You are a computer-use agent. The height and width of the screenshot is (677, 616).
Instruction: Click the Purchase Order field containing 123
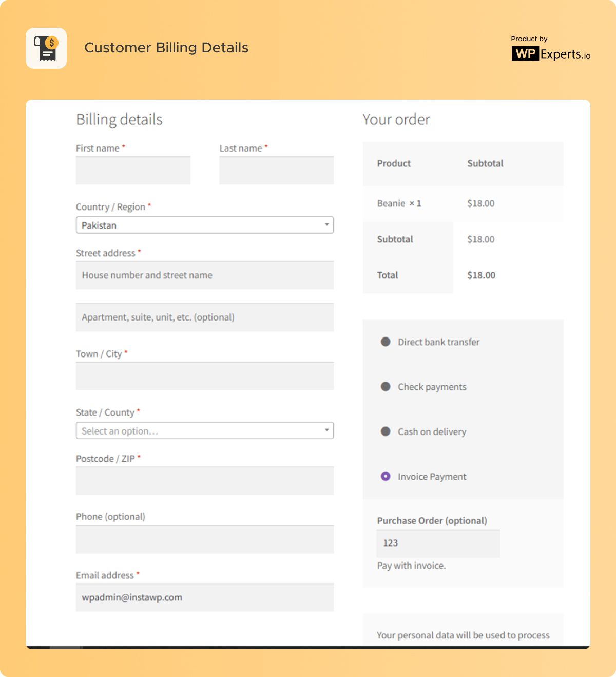[x=438, y=543]
